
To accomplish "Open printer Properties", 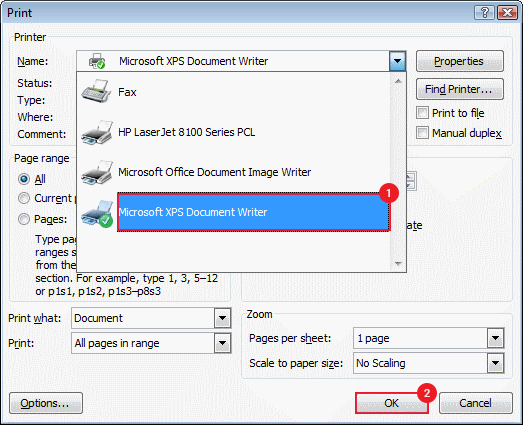I will point(460,61).
